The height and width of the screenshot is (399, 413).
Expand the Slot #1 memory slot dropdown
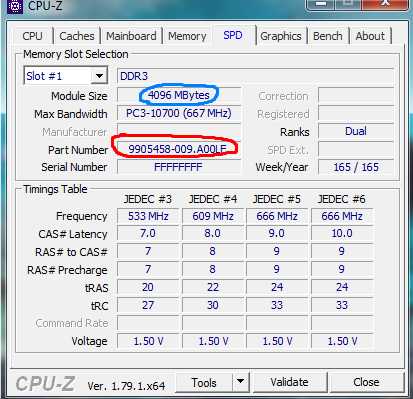tap(99, 76)
